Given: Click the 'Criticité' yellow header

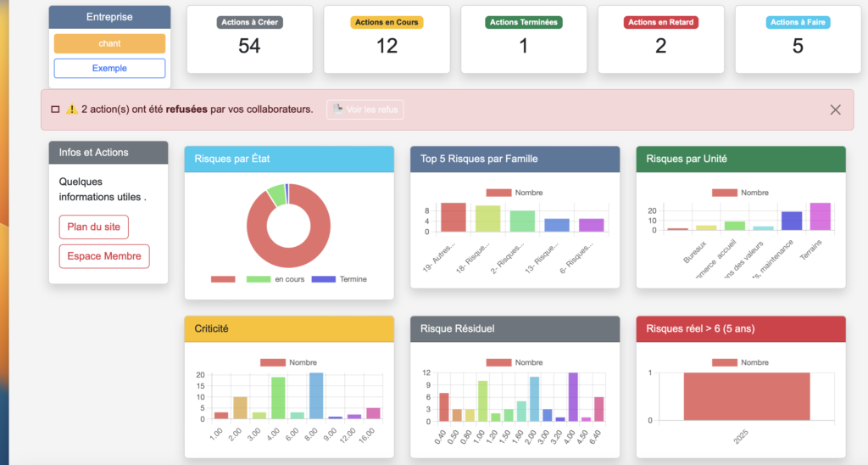Looking at the screenshot, I should 289,328.
